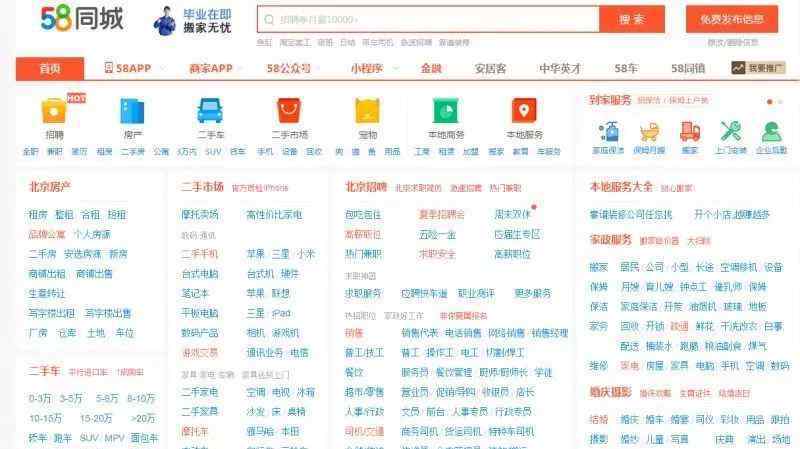The width and height of the screenshot is (800, 449).
Task: Click the 求职安全 link
Action: tap(437, 254)
